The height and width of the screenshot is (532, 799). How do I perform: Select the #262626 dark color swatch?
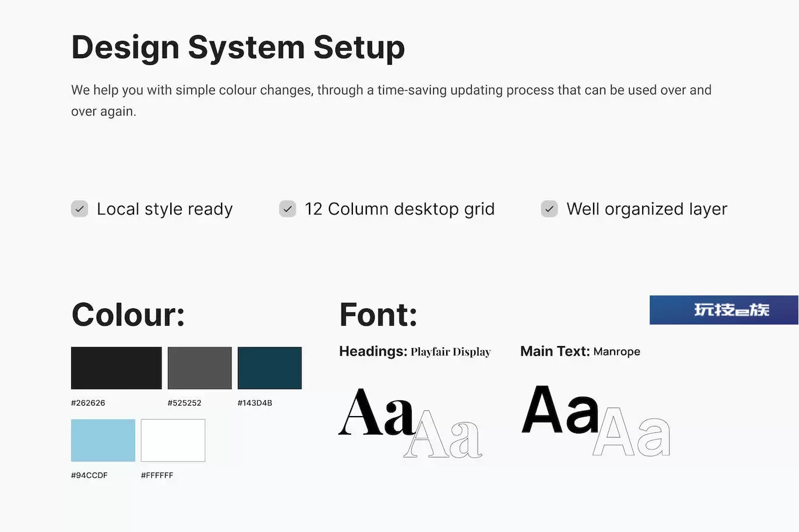[116, 368]
